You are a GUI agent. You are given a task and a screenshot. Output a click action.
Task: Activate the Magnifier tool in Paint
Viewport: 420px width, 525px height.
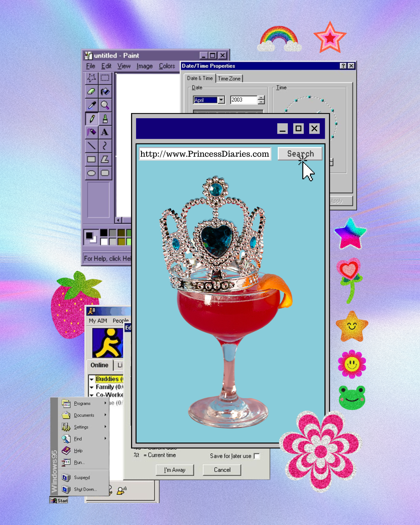(x=105, y=105)
